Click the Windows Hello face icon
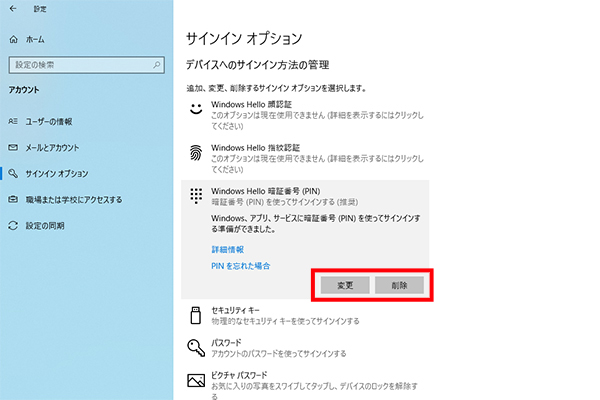This screenshot has width=600, height=400. tap(196, 109)
